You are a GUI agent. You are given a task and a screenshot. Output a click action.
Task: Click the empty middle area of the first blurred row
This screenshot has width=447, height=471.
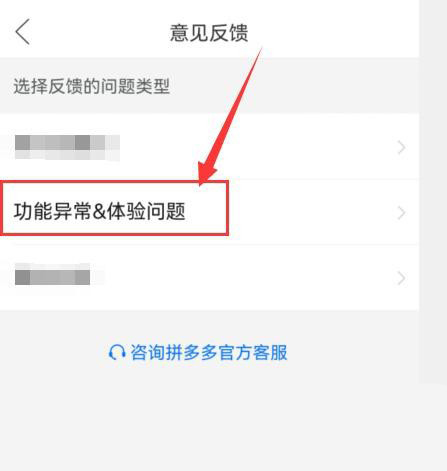tap(257, 147)
